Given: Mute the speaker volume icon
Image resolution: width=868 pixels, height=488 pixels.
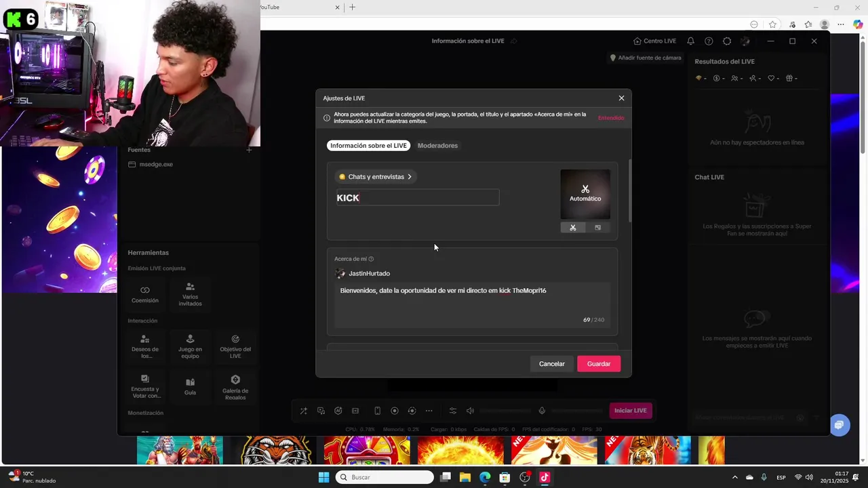Looking at the screenshot, I should (470, 411).
